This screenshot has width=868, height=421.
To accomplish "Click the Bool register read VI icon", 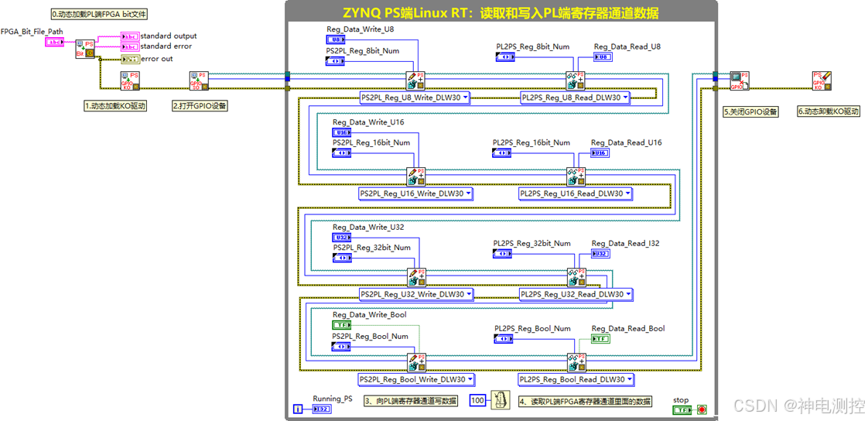I will (x=576, y=362).
